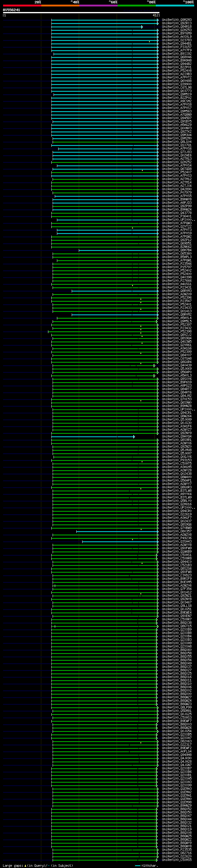Click the cyan alignment bar for Q8RVM2

coord(115,315)
